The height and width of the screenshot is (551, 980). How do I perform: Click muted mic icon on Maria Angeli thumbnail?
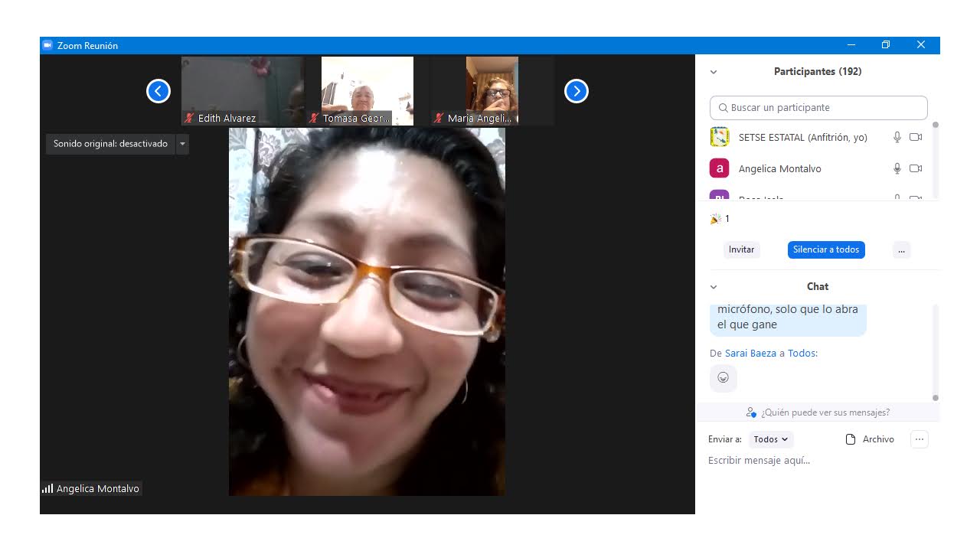[x=439, y=118]
